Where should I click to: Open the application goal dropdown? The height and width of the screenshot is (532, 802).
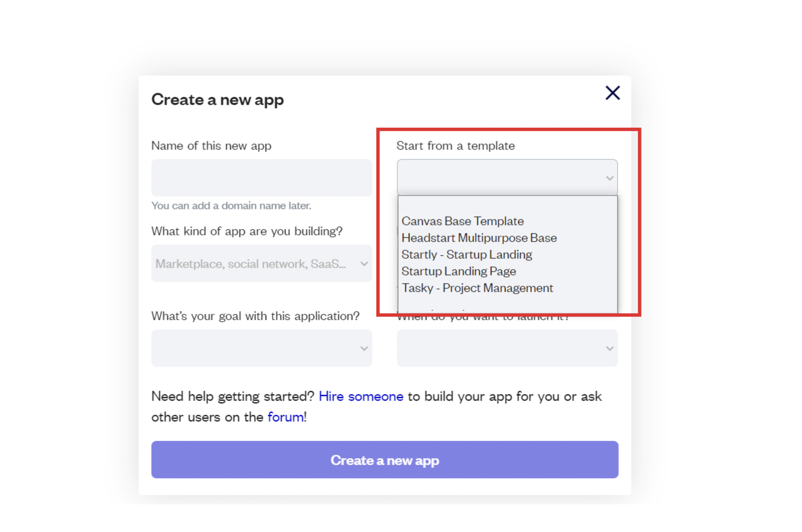tap(261, 348)
